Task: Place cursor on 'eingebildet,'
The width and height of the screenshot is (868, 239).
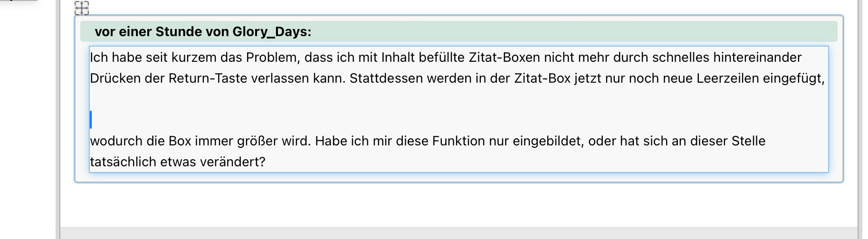Action: pyautogui.click(x=548, y=141)
